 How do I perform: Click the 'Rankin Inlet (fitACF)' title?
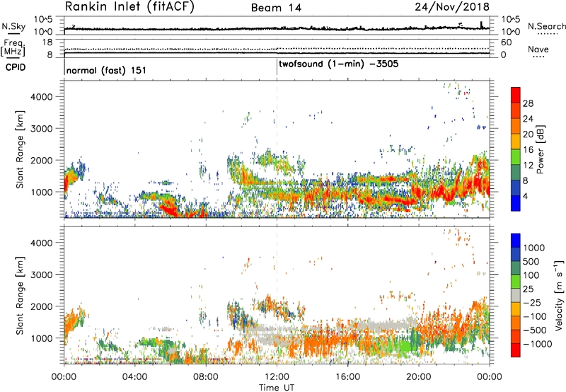click(129, 6)
